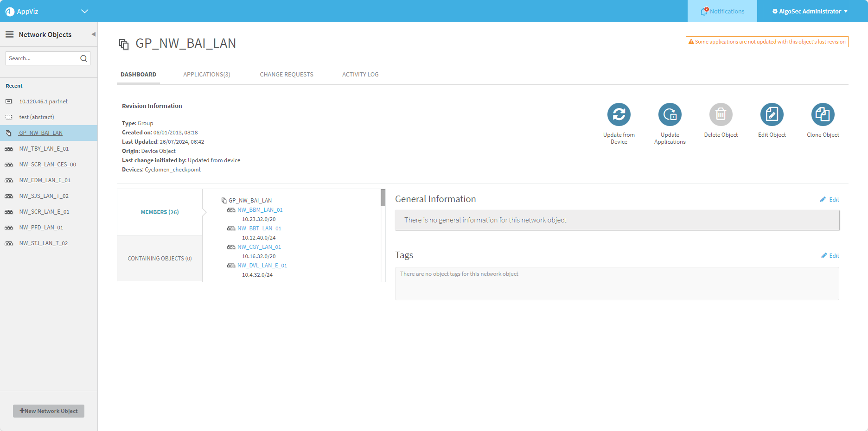
Task: Go to the Change Requests tab
Action: pos(286,75)
